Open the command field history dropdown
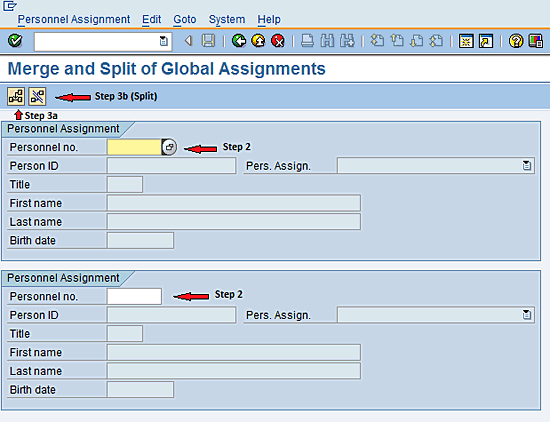Image resolution: width=550 pixels, height=422 pixels. tap(163, 41)
